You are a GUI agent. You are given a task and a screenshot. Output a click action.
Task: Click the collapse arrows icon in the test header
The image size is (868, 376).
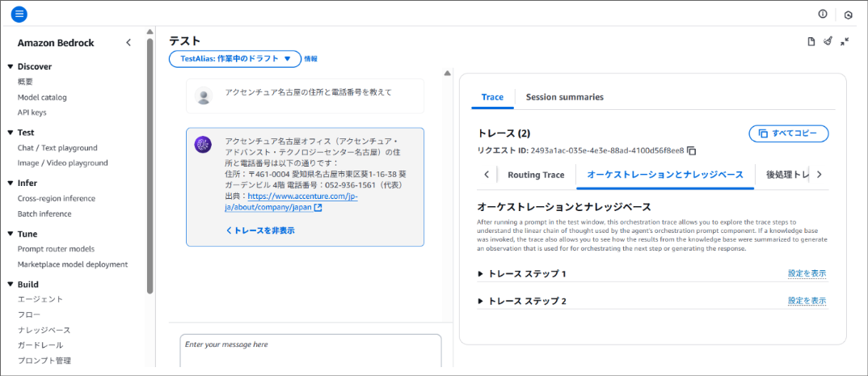coord(845,41)
